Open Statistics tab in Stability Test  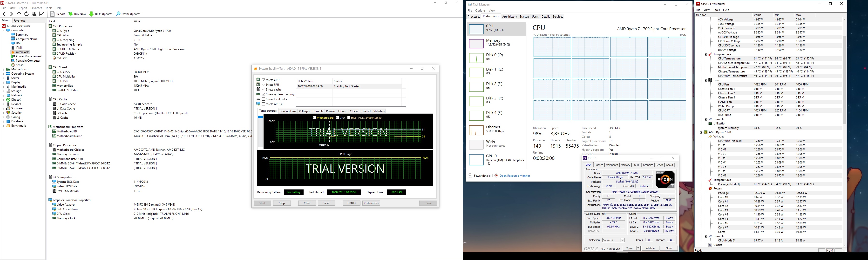pos(379,111)
